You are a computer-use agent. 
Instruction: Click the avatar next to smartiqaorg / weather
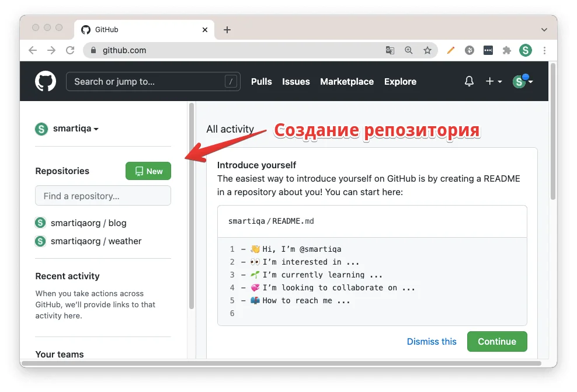point(40,241)
